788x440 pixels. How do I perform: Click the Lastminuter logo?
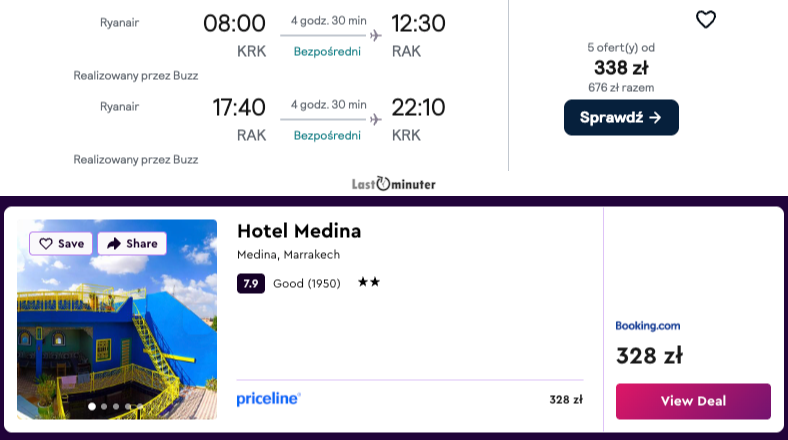394,184
